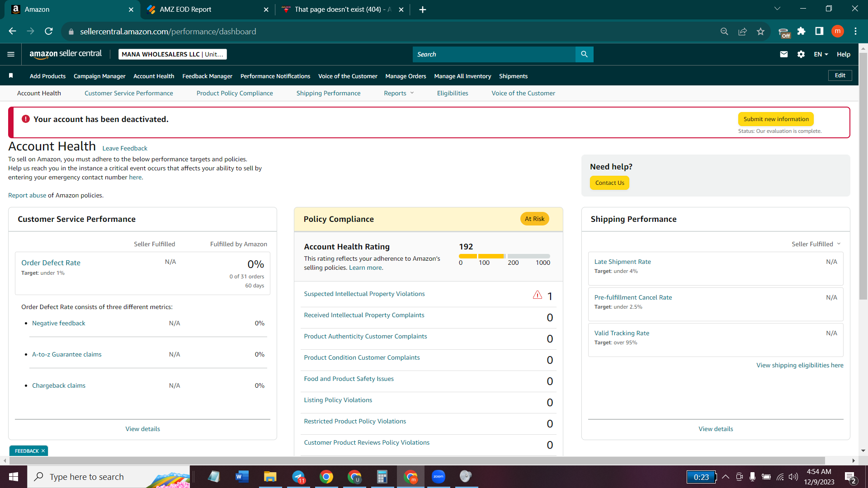Viewport: 868px width, 488px height.
Task: Open the Eligibilities tab
Action: coord(453,93)
